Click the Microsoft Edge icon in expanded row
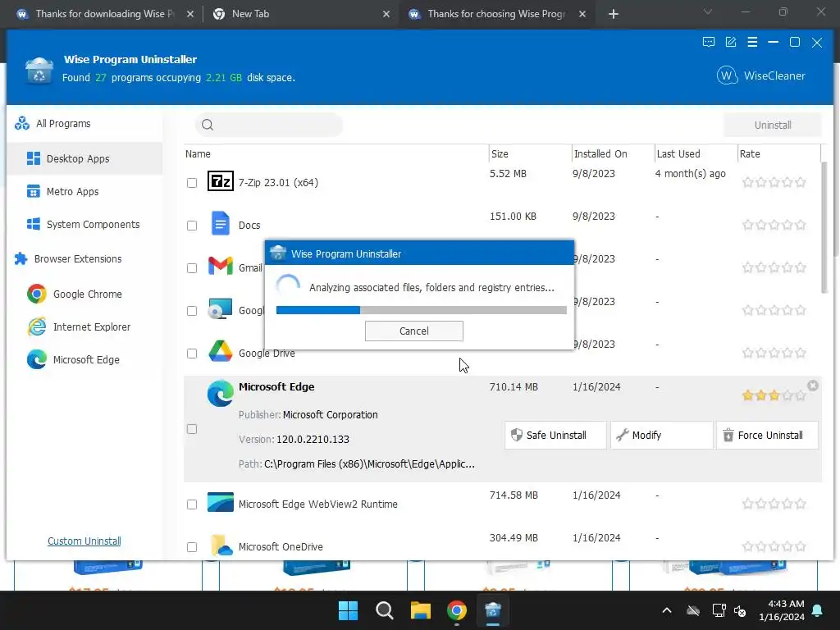Image resolution: width=840 pixels, height=630 pixels. (220, 394)
